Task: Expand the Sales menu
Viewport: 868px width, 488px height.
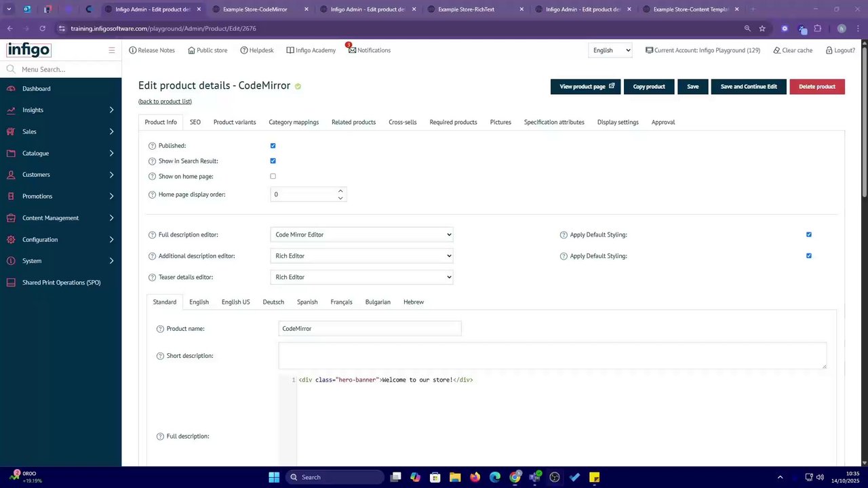Action: click(111, 131)
